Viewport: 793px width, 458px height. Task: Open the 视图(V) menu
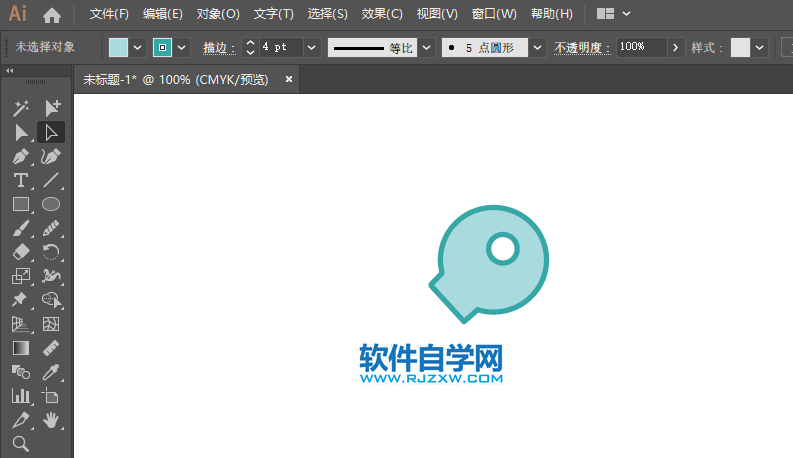coord(437,14)
